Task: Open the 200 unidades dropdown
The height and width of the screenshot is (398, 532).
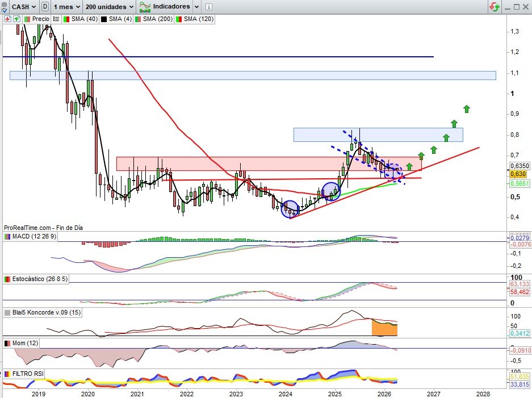Action: pyautogui.click(x=109, y=6)
